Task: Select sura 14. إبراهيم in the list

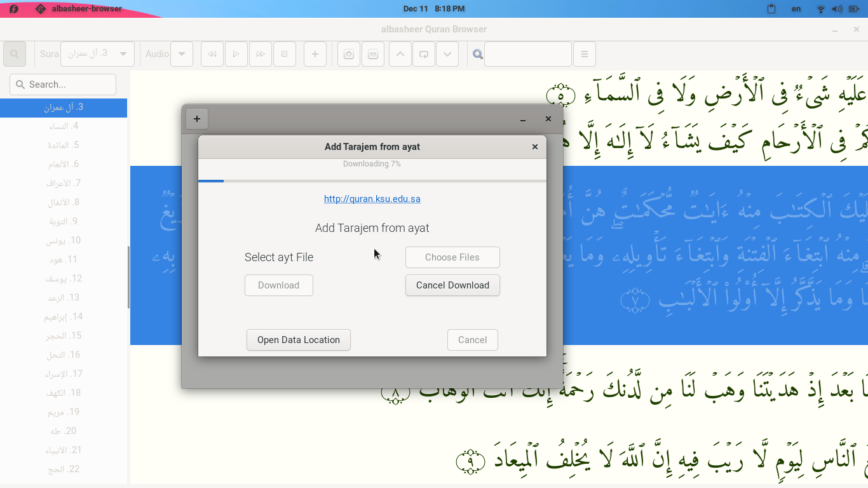Action: [64, 317]
